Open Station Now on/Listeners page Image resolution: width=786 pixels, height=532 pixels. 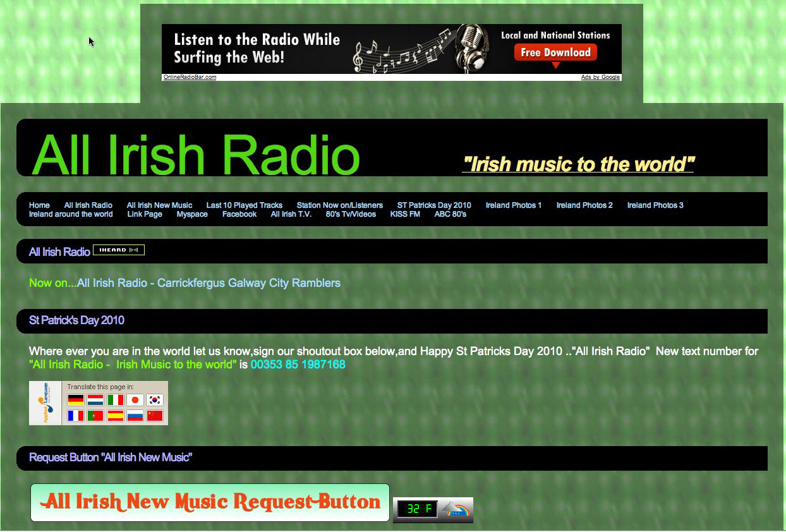[x=340, y=205]
